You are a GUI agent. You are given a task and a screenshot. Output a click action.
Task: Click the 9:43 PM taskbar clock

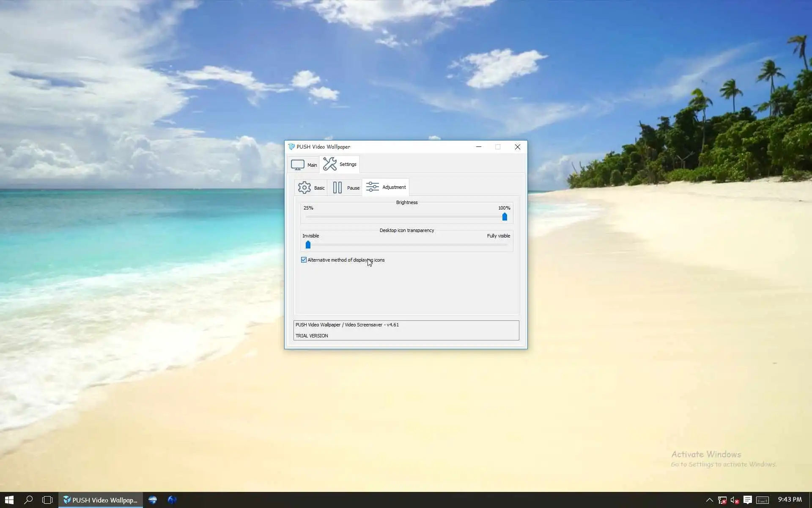tap(790, 500)
